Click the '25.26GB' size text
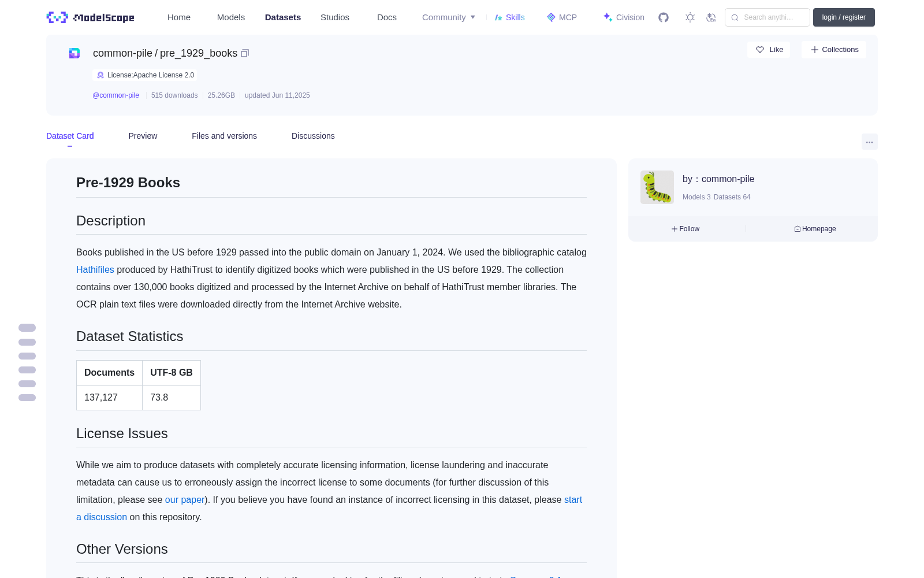This screenshot has width=924, height=578. pos(221,95)
